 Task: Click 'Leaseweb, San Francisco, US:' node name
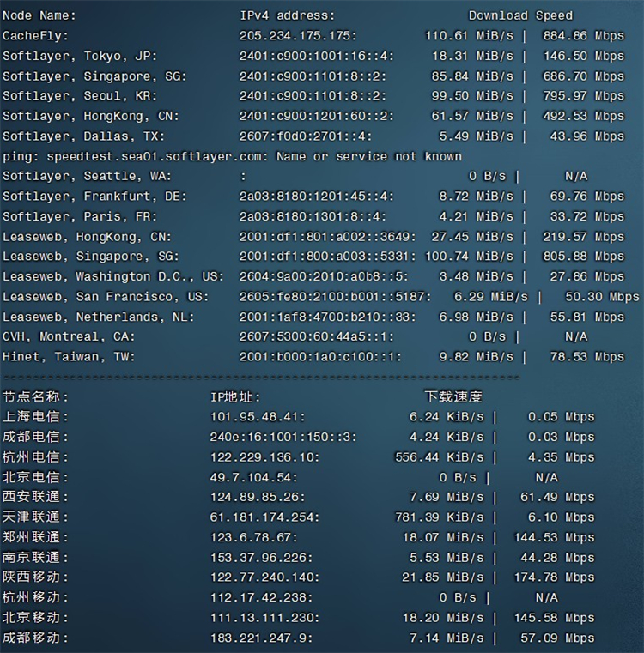point(106,297)
